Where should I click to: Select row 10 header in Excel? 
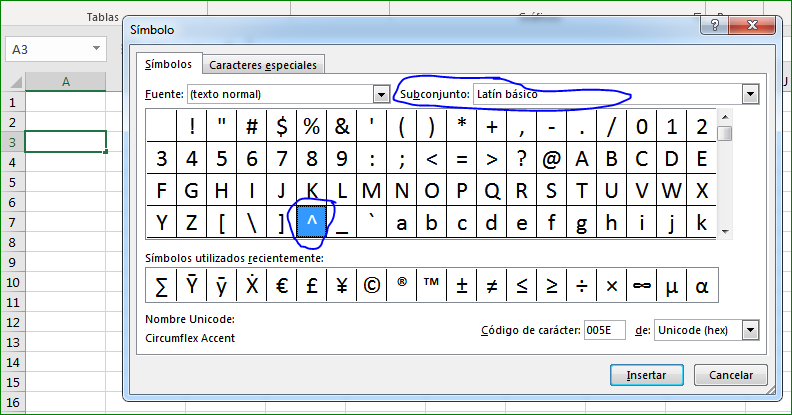(x=13, y=282)
